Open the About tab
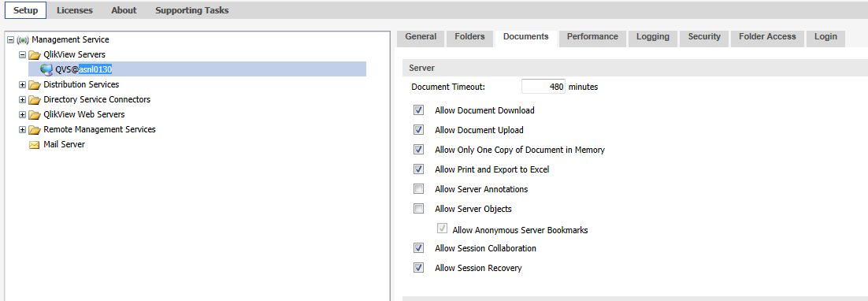 [x=124, y=10]
